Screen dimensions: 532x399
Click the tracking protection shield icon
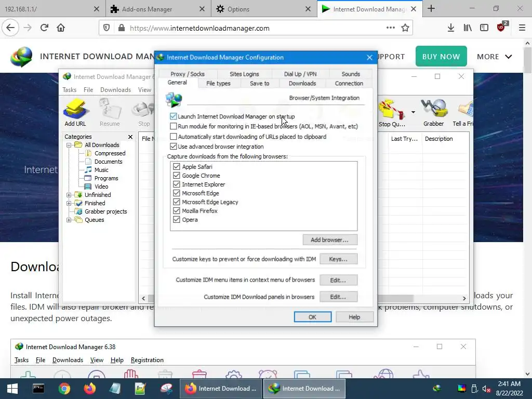(107, 28)
